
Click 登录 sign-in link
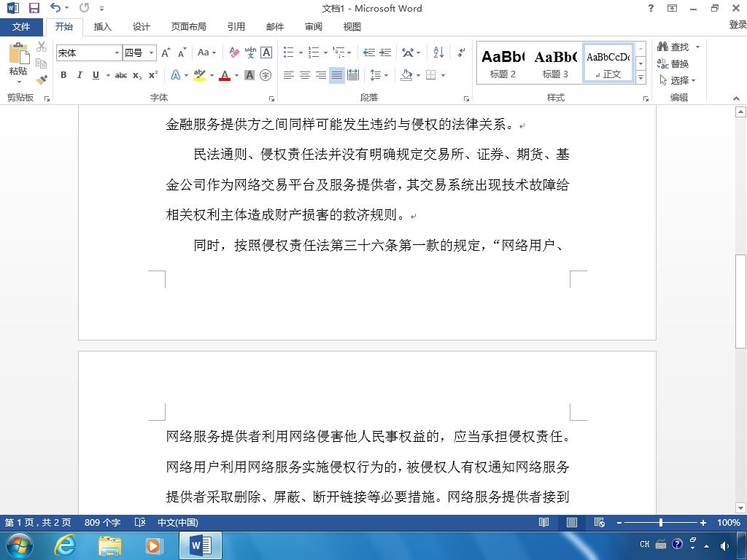point(738,24)
